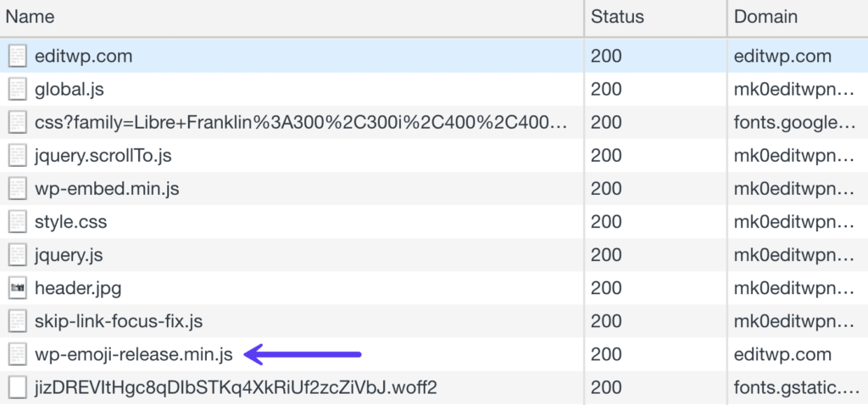Screen dimensions: 868x405
Task: Click the 200 status of style.css
Action: [x=606, y=222]
